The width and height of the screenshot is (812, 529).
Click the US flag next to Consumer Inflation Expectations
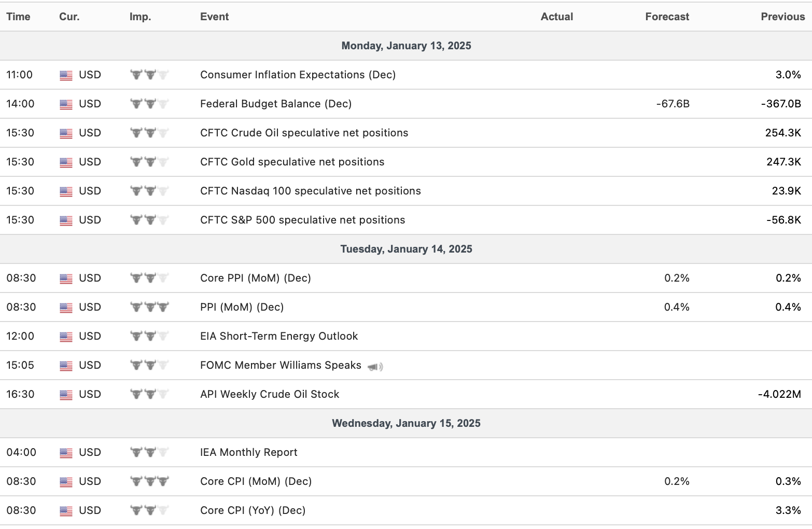pyautogui.click(x=66, y=75)
